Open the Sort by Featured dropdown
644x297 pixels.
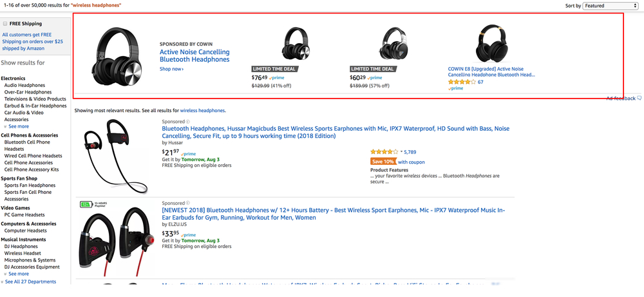coord(610,6)
